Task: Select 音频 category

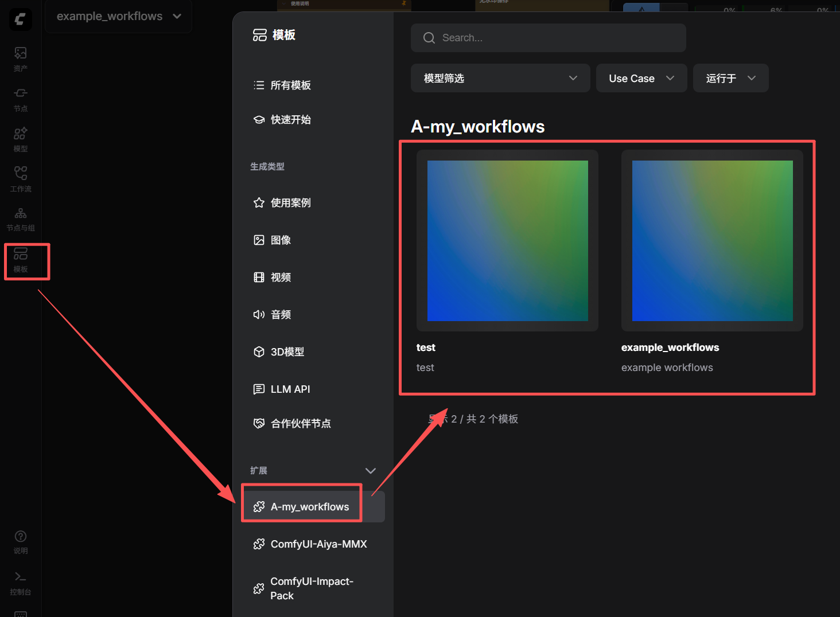Action: [313, 315]
